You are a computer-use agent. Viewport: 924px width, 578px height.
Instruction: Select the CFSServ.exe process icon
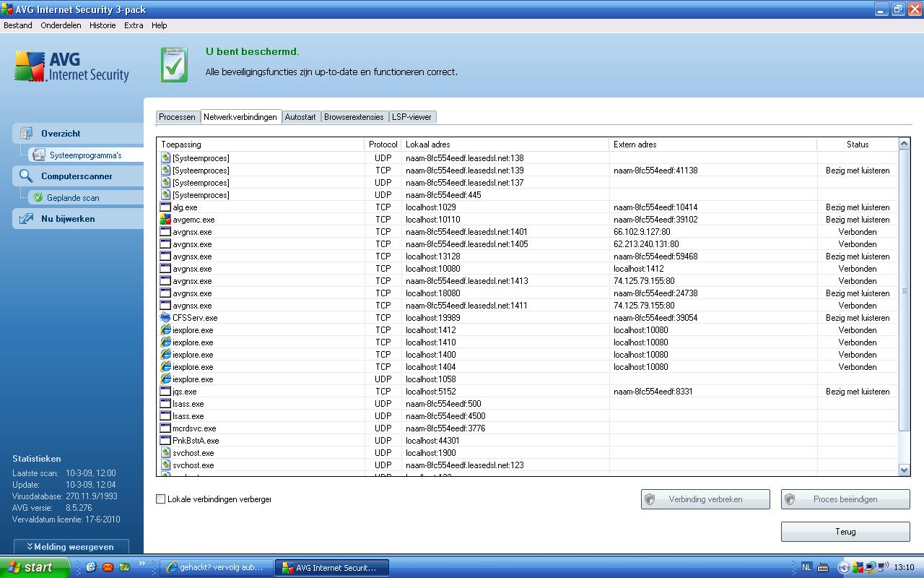(165, 318)
